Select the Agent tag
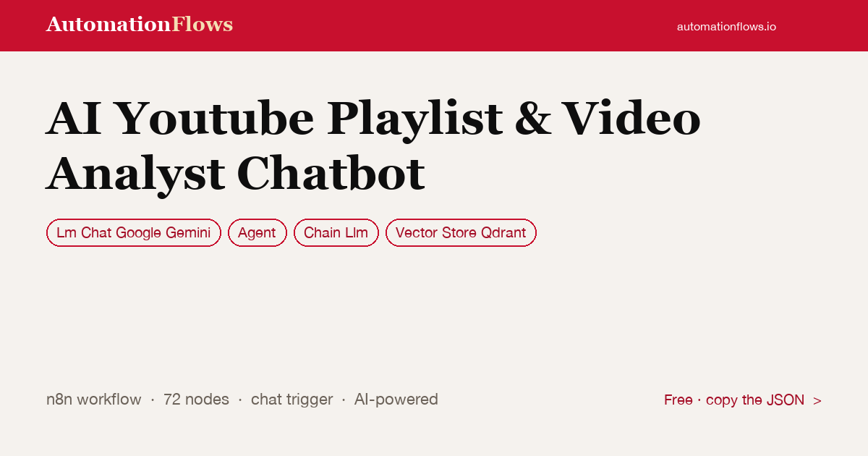 (x=258, y=233)
